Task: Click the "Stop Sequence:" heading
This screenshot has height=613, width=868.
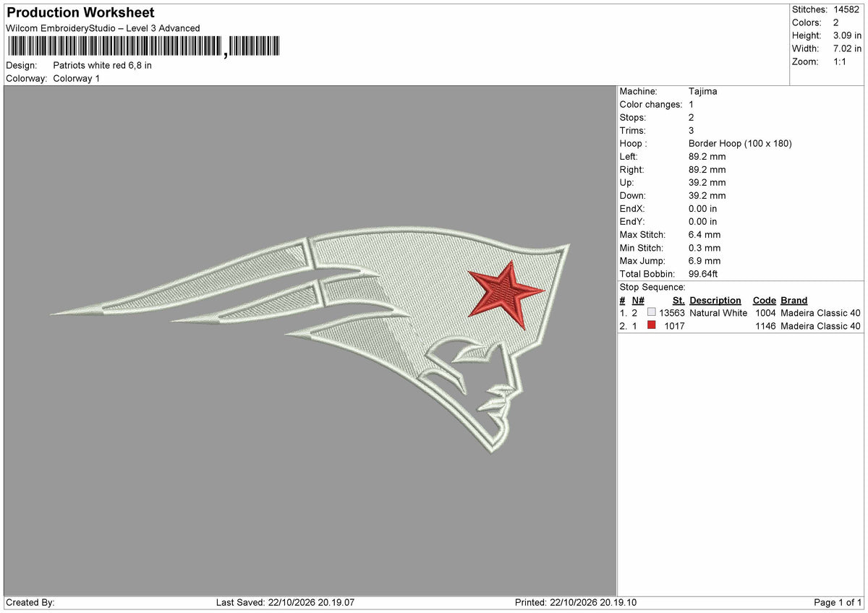Action: tap(652, 287)
